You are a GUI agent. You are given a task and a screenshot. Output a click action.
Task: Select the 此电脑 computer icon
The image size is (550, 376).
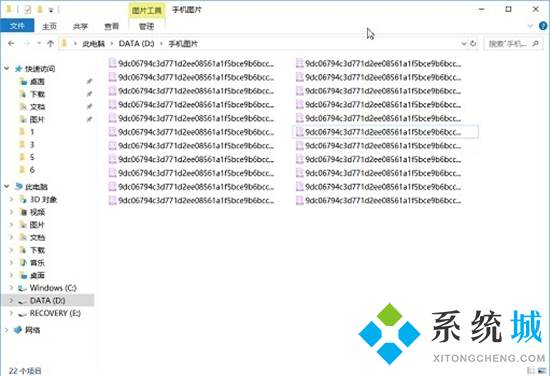click(x=18, y=187)
